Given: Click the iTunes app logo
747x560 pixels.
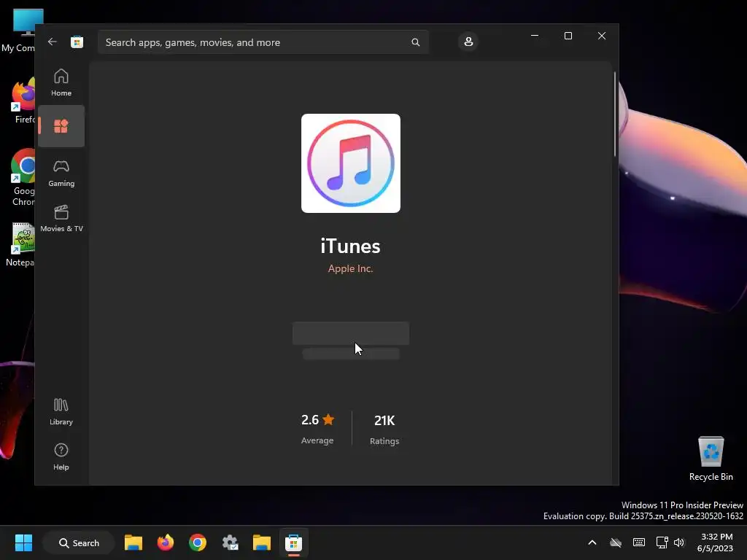Looking at the screenshot, I should point(351,163).
